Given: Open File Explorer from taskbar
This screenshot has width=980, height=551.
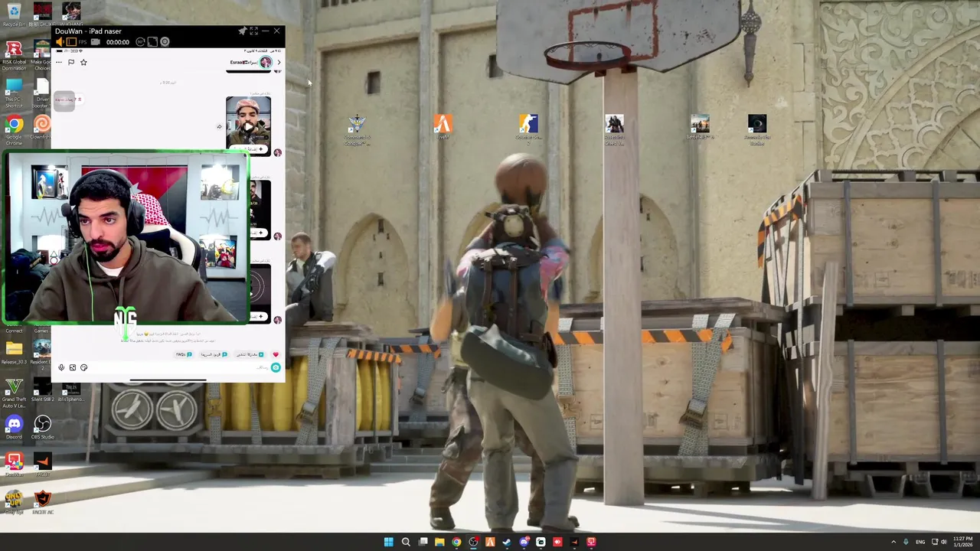Looking at the screenshot, I should [439, 542].
